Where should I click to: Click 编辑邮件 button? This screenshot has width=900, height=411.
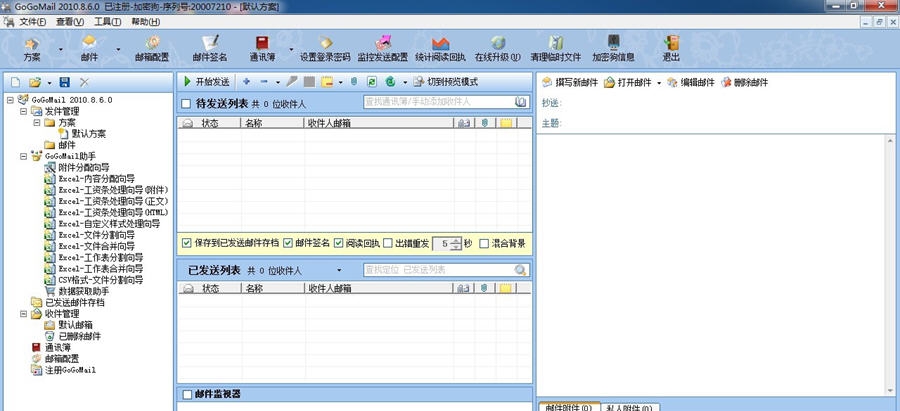click(x=690, y=83)
